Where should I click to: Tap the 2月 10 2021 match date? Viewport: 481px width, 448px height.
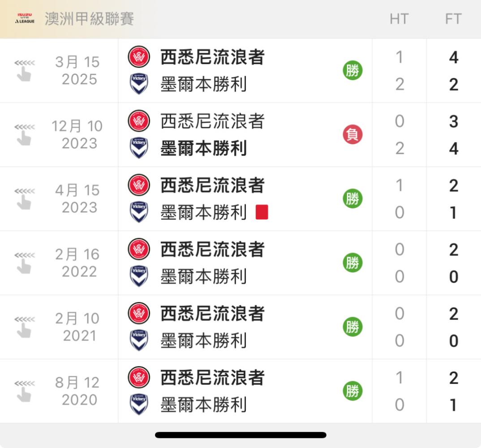(77, 327)
